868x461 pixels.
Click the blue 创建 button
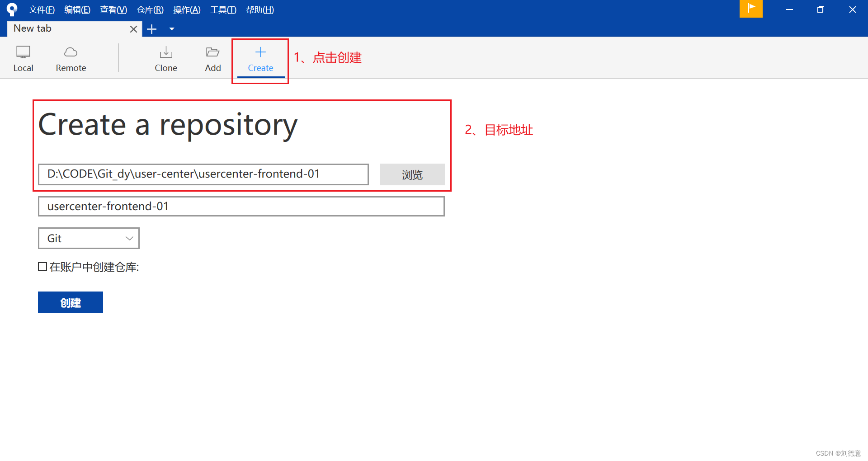(71, 302)
